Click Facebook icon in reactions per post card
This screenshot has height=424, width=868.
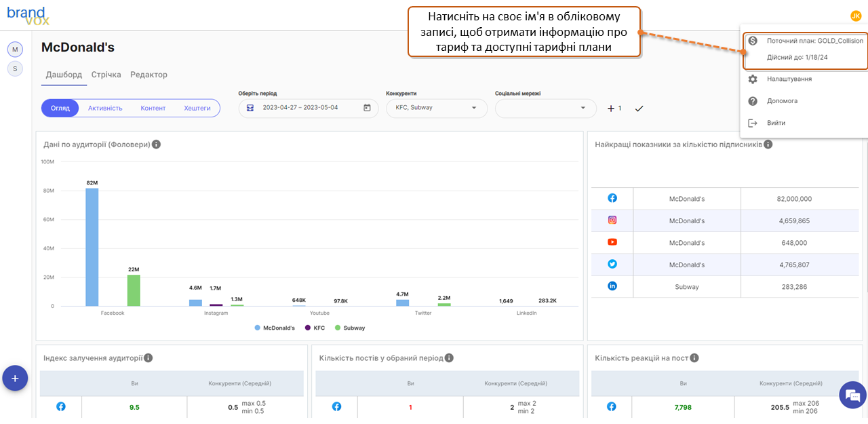click(612, 406)
